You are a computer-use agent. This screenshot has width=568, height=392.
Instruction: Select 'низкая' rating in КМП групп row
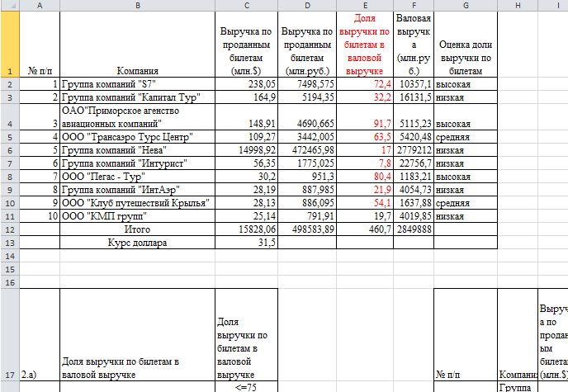pos(466,216)
